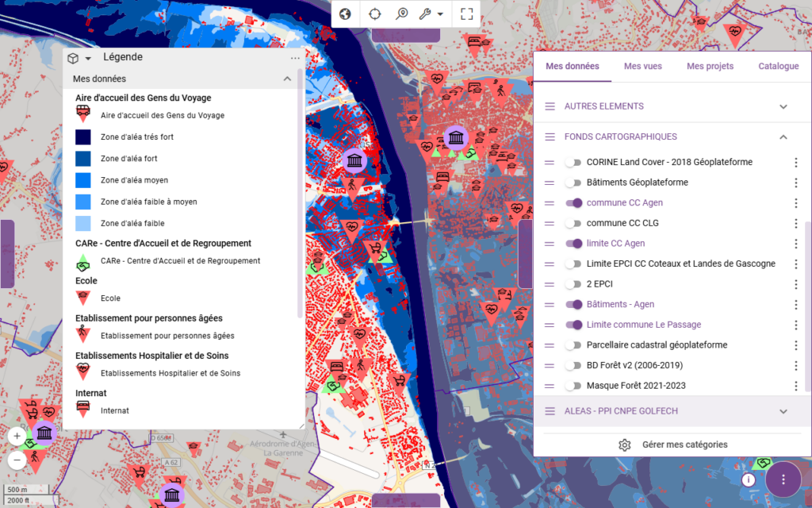Enable BD Forêt v2 layer
Screen dimensions: 812x508
point(573,365)
